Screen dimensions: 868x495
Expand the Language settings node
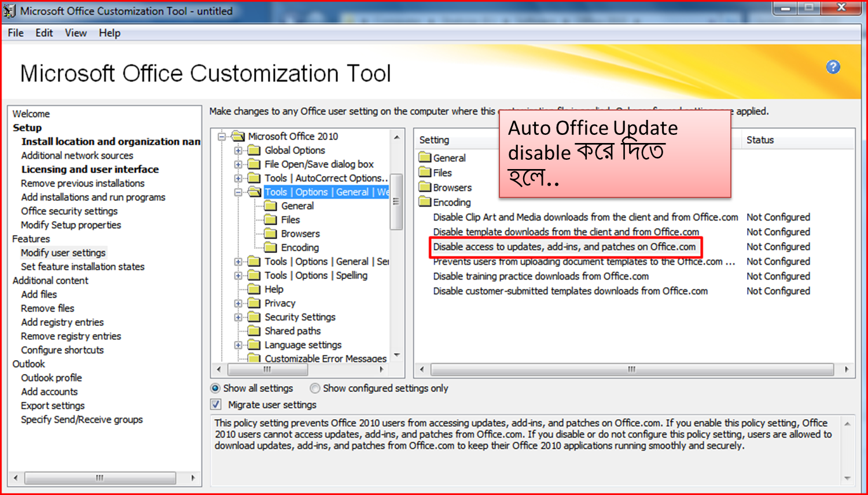pyautogui.click(x=238, y=345)
